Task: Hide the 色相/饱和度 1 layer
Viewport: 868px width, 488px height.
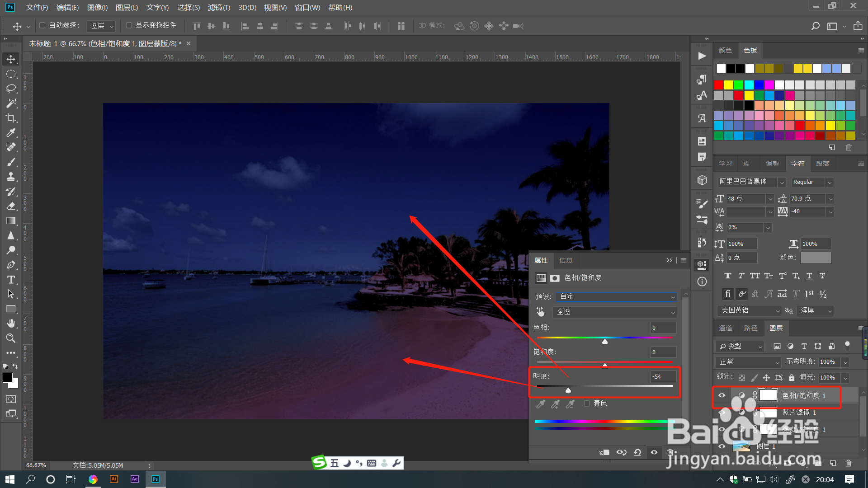Action: click(722, 395)
